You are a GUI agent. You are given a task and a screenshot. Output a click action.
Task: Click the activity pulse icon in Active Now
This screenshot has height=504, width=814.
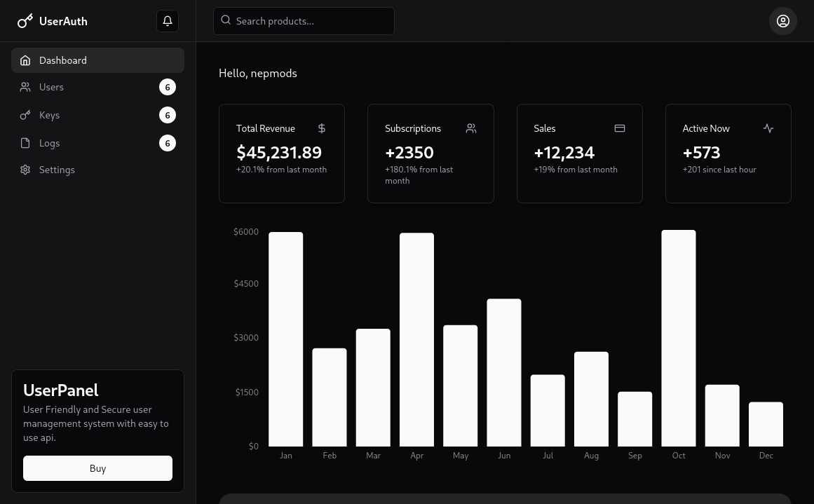(x=768, y=128)
